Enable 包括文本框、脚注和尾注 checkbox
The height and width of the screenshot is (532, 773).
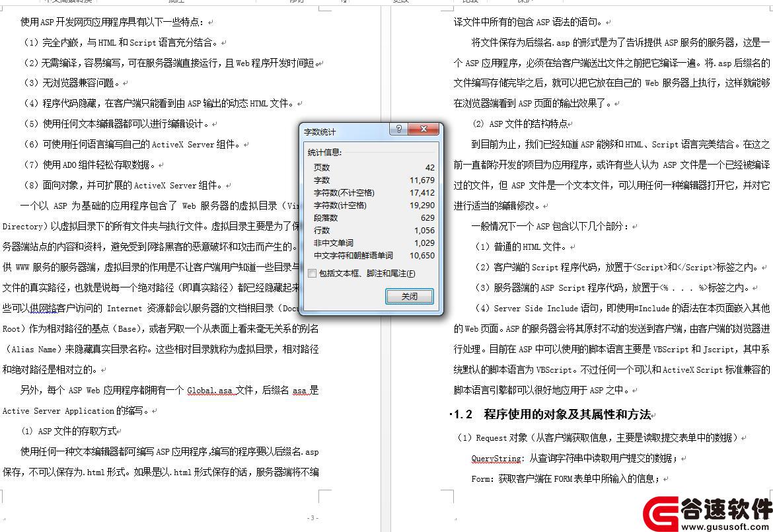pos(312,274)
